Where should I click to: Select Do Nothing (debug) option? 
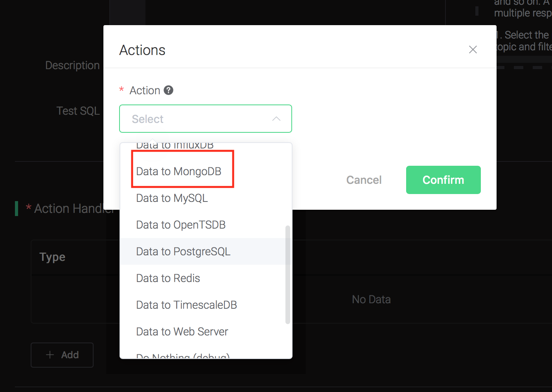tap(182, 356)
